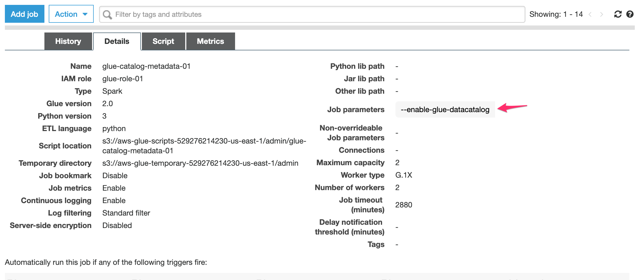644x280 pixels.
Task: Click Log filtering value Standard filter
Action: coord(126,213)
